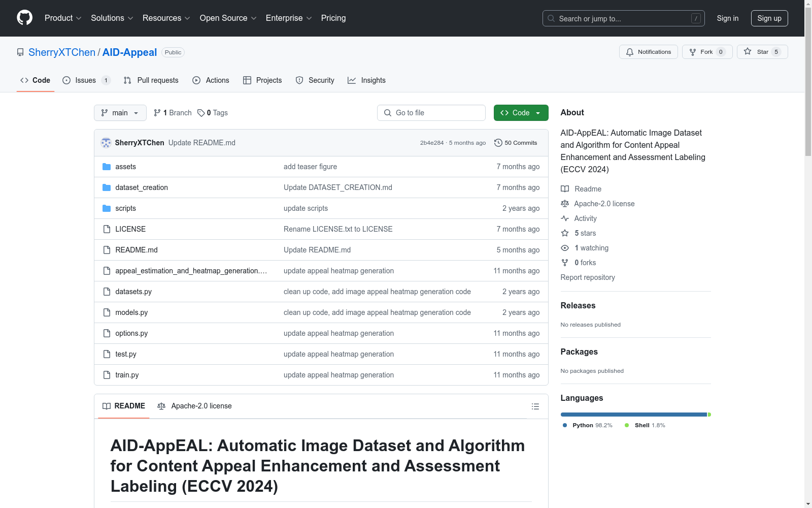The height and width of the screenshot is (508, 812).
Task: Select the README tab in file viewer
Action: click(124, 406)
